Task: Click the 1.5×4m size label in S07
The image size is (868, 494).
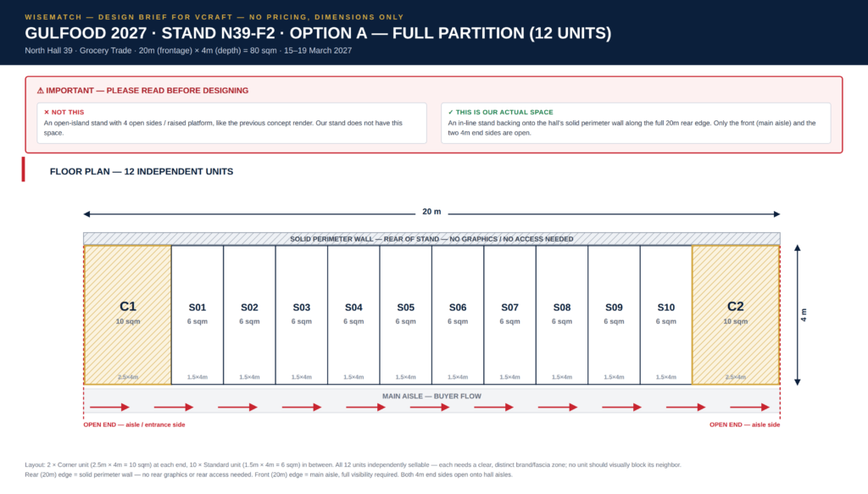Action: (x=509, y=377)
